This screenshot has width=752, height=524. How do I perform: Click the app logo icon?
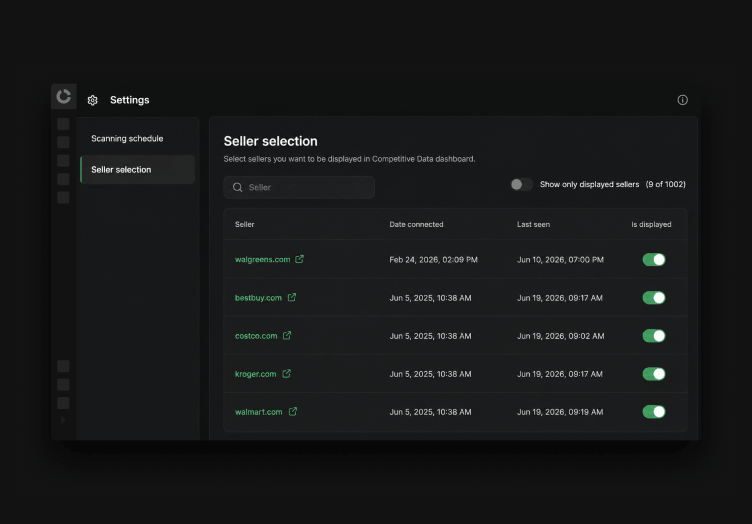tap(63, 96)
